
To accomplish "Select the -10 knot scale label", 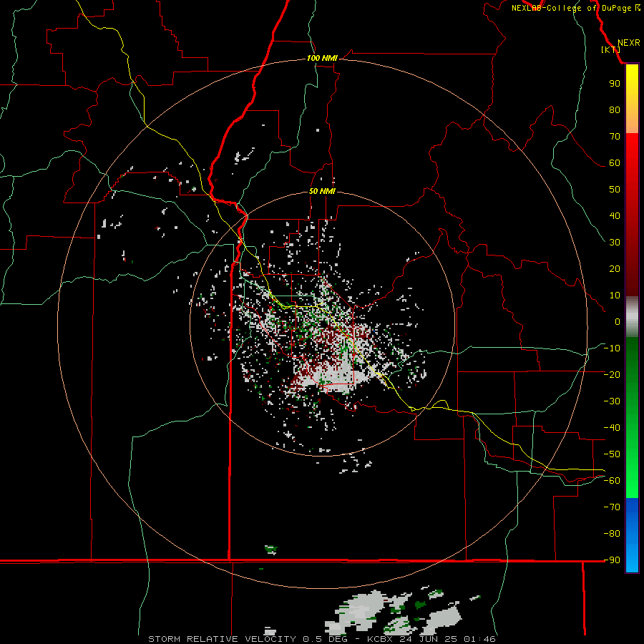I will point(612,348).
